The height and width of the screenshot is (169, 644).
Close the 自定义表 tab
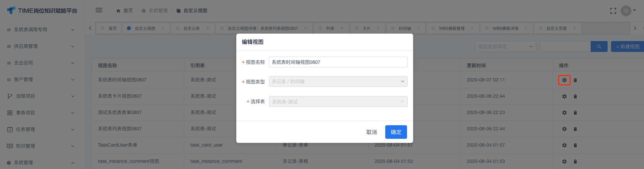[207, 28]
